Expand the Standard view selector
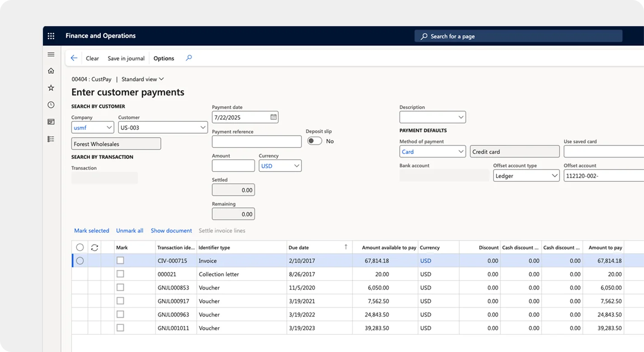Screen dimensions: 644x352 tap(142, 79)
